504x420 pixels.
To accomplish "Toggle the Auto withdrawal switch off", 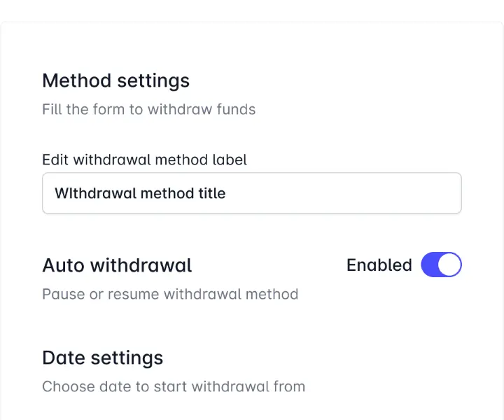I will point(441,265).
